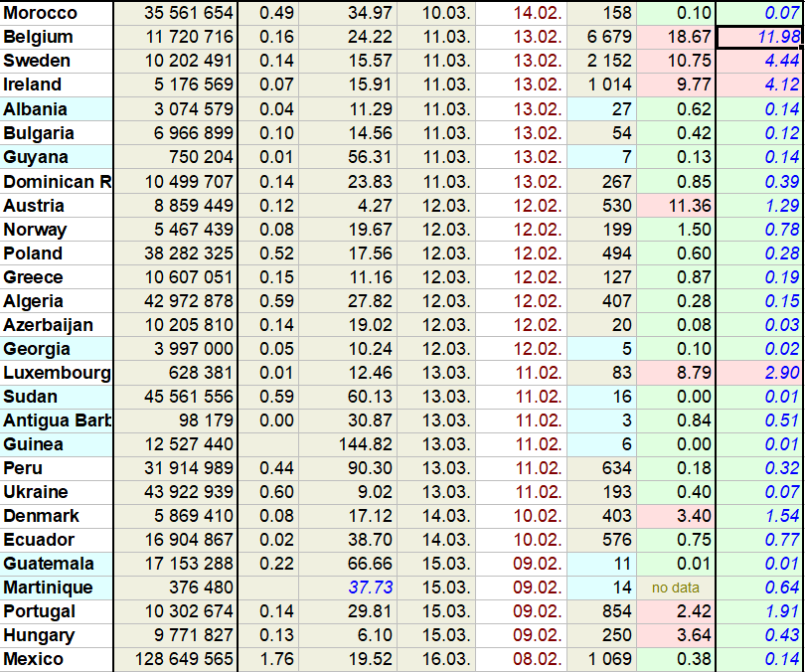
Task: Select the Luxembourg country name cell
Action: [56, 373]
